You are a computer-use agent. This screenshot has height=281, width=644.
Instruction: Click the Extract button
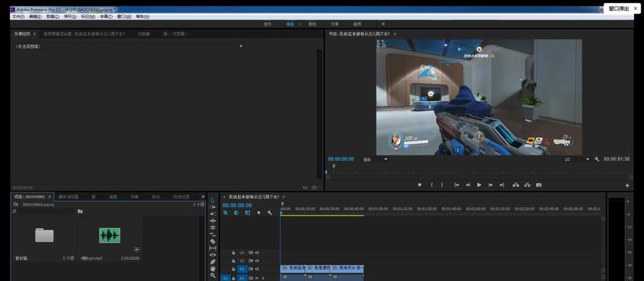[527, 185]
